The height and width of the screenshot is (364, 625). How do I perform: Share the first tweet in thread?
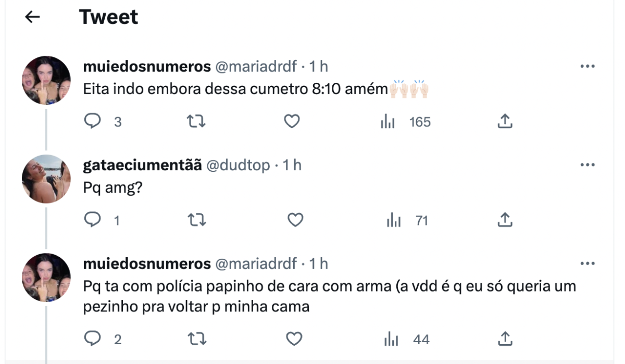pyautogui.click(x=505, y=121)
